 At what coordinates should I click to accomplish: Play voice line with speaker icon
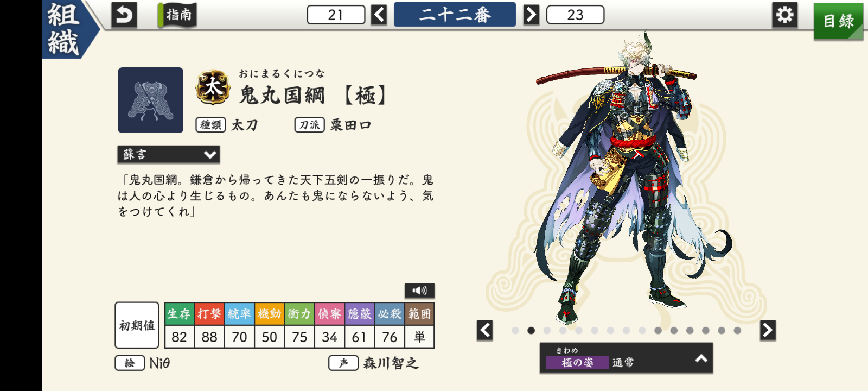(419, 291)
